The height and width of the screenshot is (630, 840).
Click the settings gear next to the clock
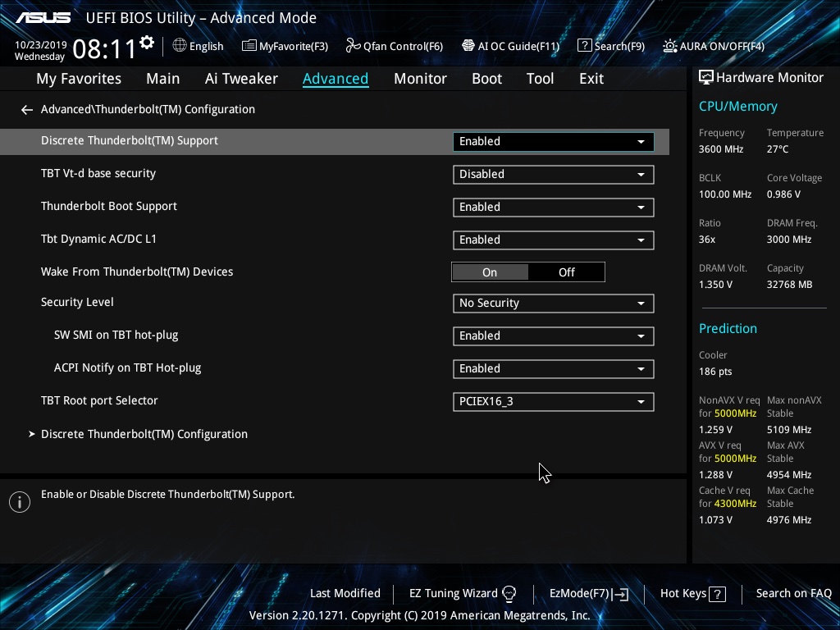click(147, 43)
